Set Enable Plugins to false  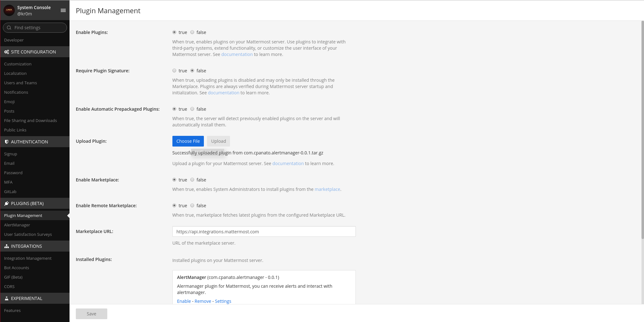point(192,32)
